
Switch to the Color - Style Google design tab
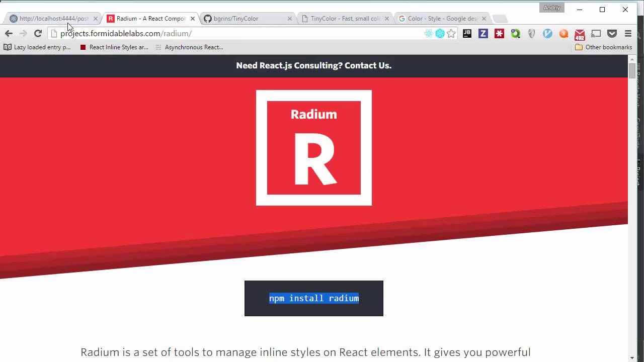[442, 19]
